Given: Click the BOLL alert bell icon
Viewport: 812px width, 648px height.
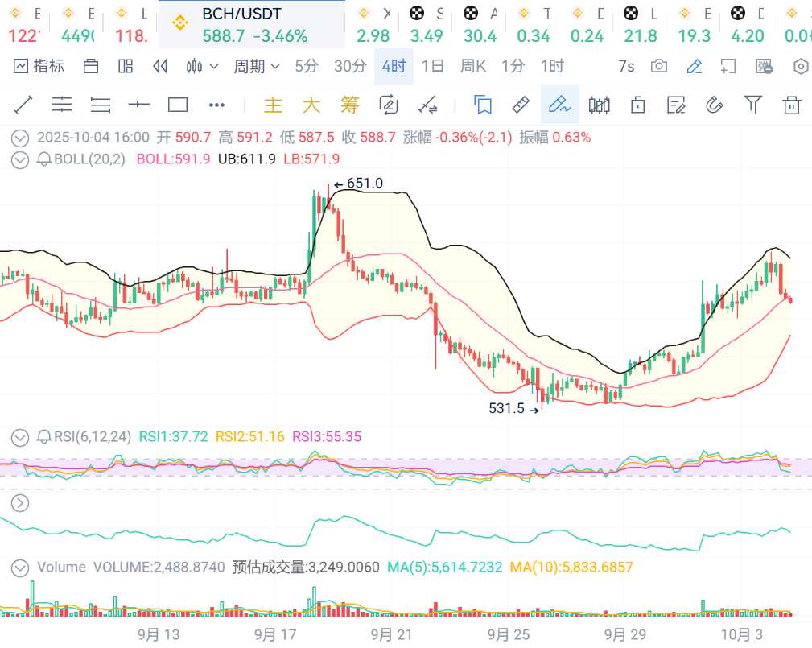Looking at the screenshot, I should [44, 159].
